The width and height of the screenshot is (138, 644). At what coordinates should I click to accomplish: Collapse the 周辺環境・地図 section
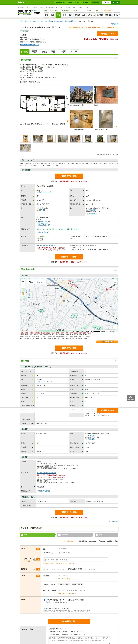115,270
